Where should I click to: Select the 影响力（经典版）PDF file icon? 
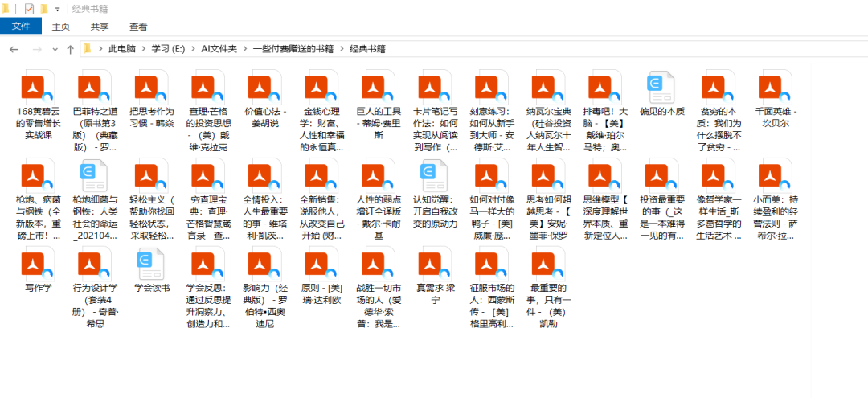[x=264, y=264]
